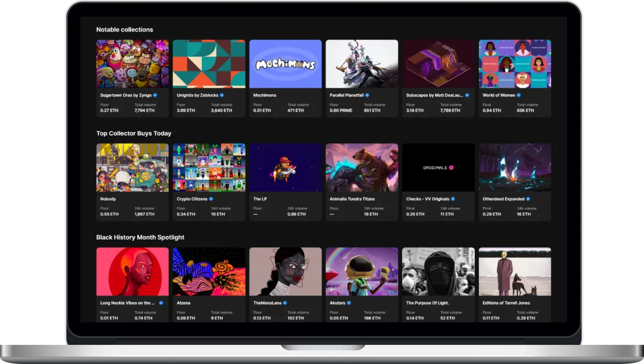Open TheMonaLana collection title
Viewport: 644px width, 364px height.
(x=268, y=303)
